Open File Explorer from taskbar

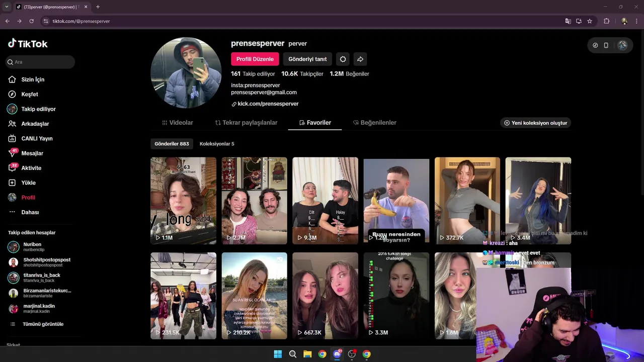pyautogui.click(x=307, y=354)
